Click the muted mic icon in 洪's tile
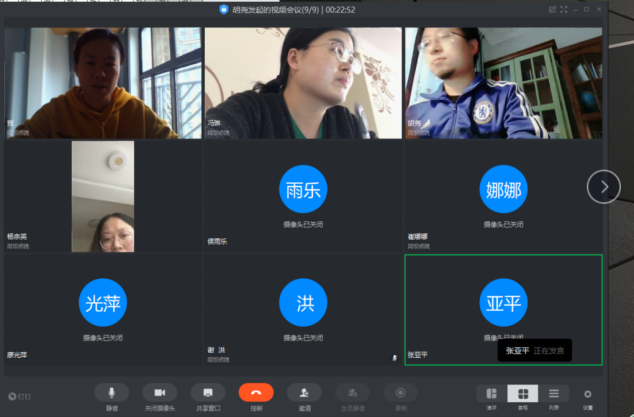The image size is (634, 417). coord(394,356)
